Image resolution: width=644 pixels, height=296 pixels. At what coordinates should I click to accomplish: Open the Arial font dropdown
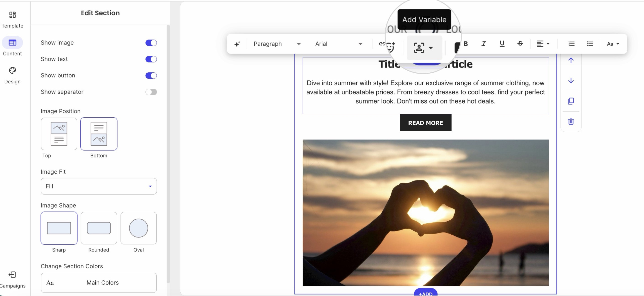coord(339,44)
